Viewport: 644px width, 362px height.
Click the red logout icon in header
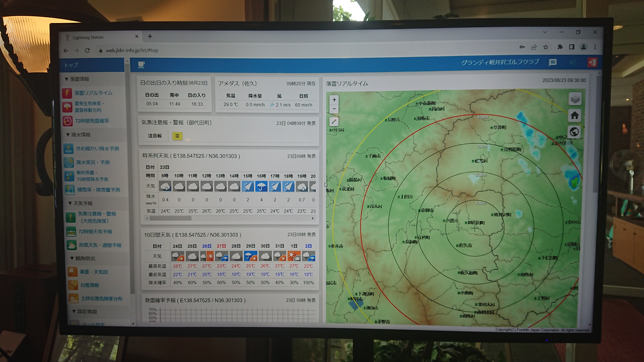[x=592, y=62]
